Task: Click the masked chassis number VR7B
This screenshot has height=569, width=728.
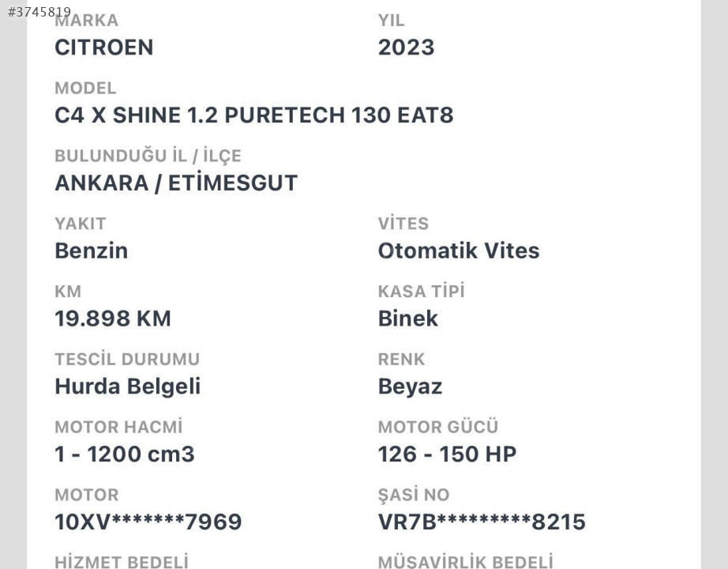Action: tap(482, 522)
